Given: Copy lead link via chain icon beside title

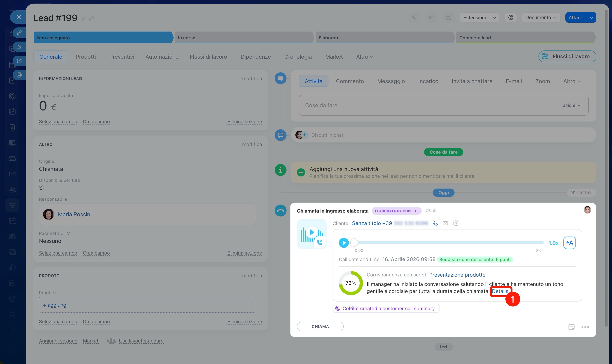Looking at the screenshot, I should coord(92,19).
